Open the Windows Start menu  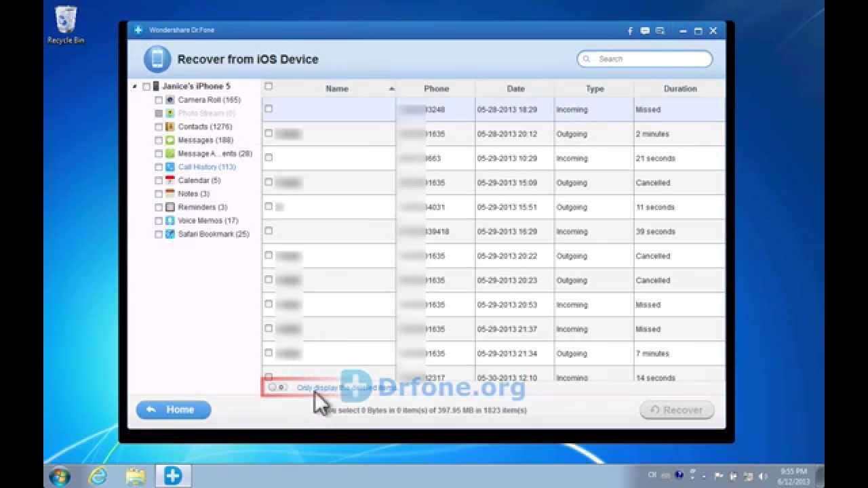pyautogui.click(x=60, y=476)
